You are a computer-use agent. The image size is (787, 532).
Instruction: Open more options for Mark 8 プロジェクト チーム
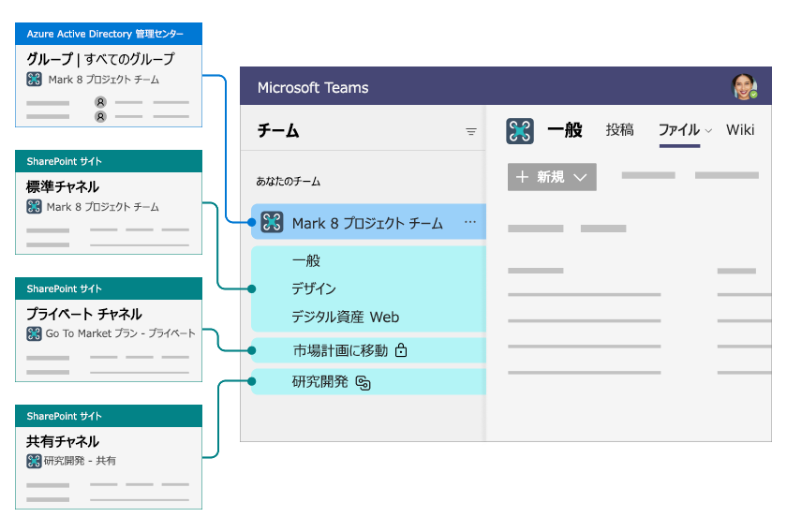point(470,222)
